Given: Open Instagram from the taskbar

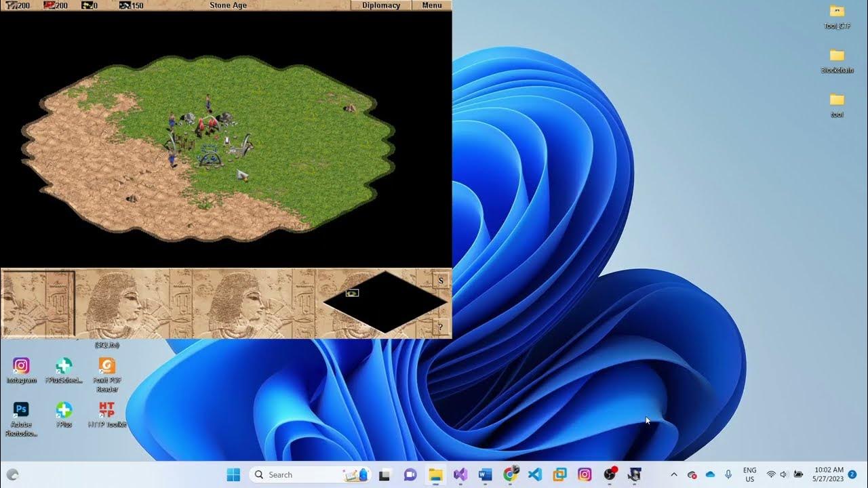Looking at the screenshot, I should [x=585, y=474].
